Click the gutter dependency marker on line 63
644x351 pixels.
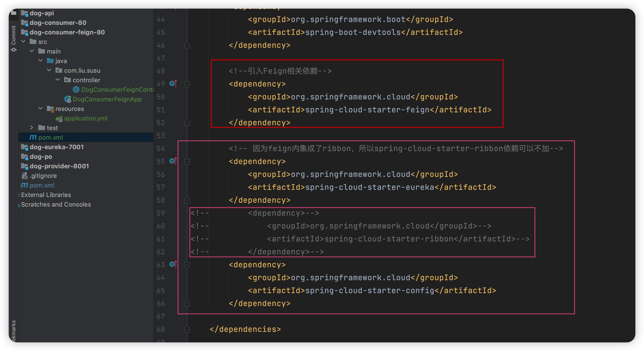pyautogui.click(x=173, y=264)
